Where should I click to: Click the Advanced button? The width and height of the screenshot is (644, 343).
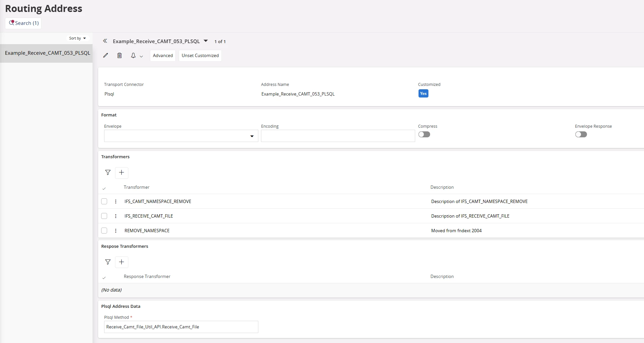coord(163,55)
